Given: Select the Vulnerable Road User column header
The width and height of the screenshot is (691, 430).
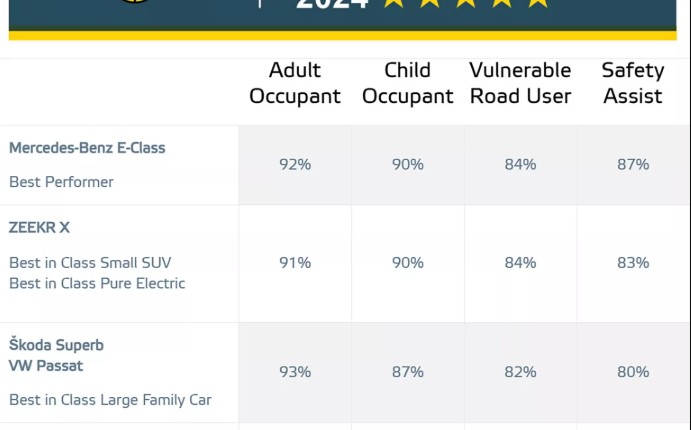Looking at the screenshot, I should 520,83.
